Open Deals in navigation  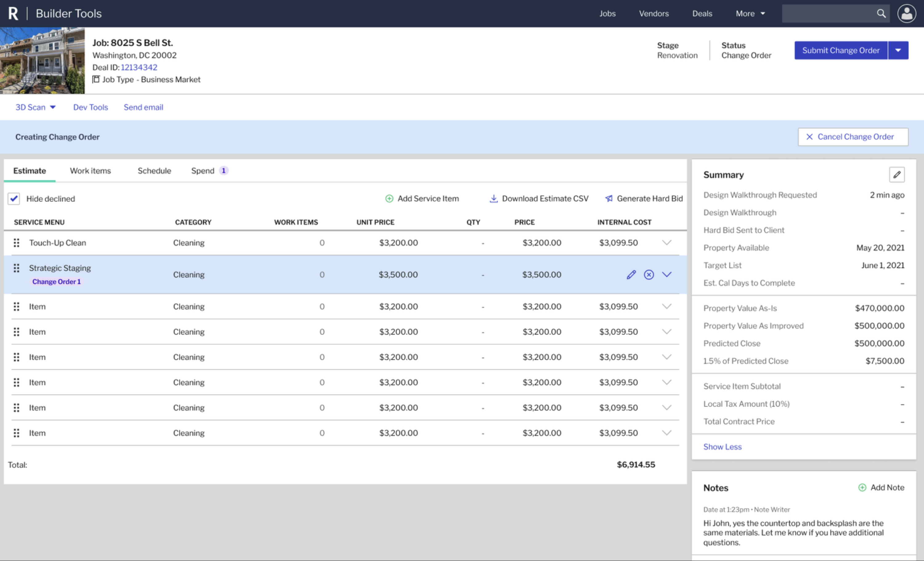coord(702,14)
